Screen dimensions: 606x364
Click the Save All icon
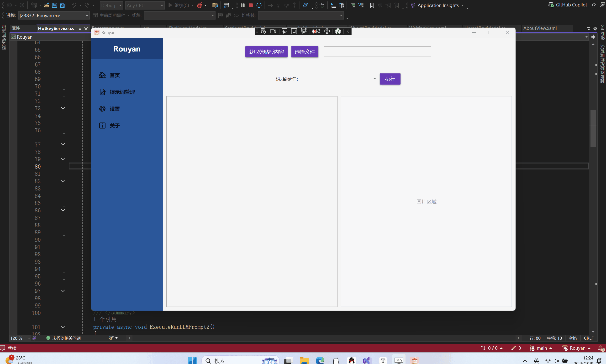click(x=63, y=5)
